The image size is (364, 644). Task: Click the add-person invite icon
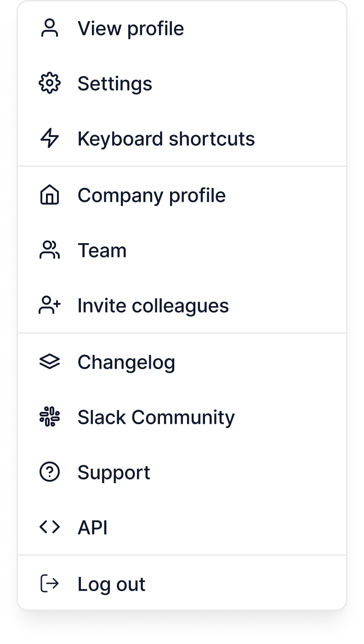(50, 306)
